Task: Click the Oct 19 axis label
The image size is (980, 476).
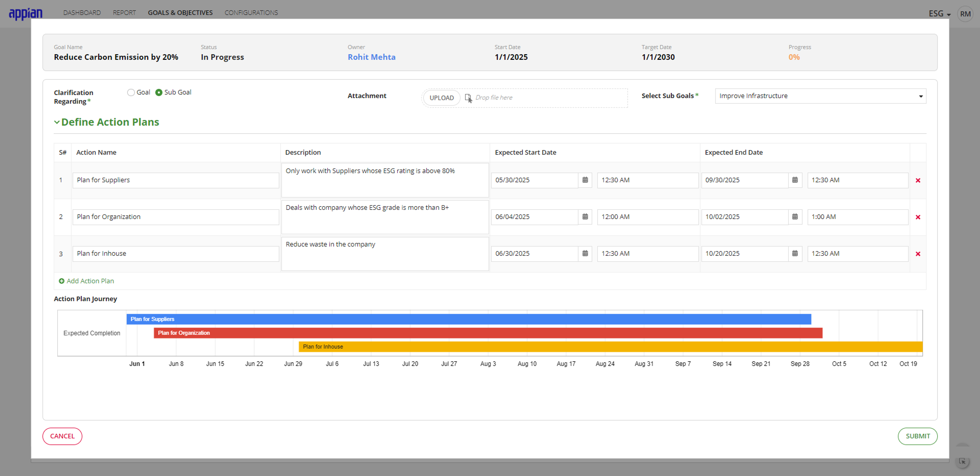Action: tap(908, 364)
